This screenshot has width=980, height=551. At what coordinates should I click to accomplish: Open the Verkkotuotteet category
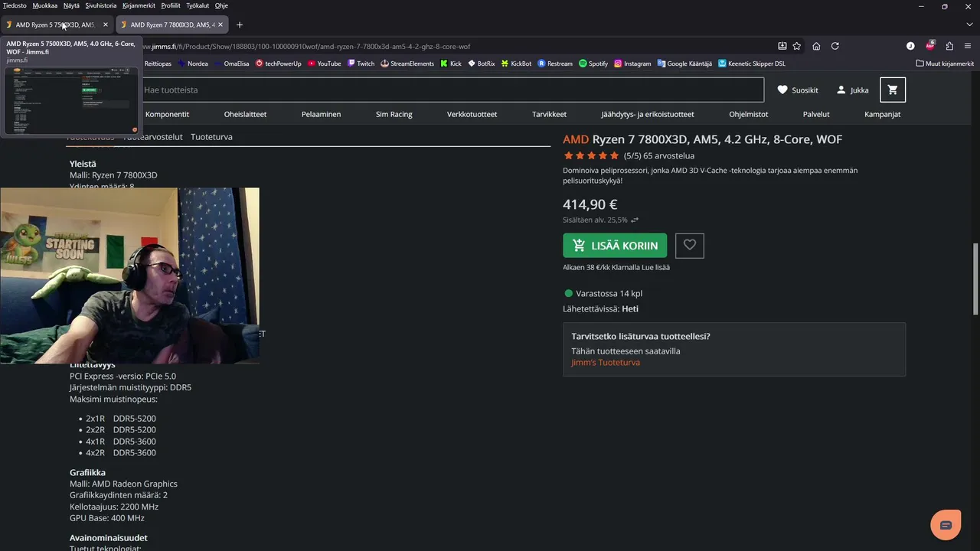pyautogui.click(x=472, y=114)
